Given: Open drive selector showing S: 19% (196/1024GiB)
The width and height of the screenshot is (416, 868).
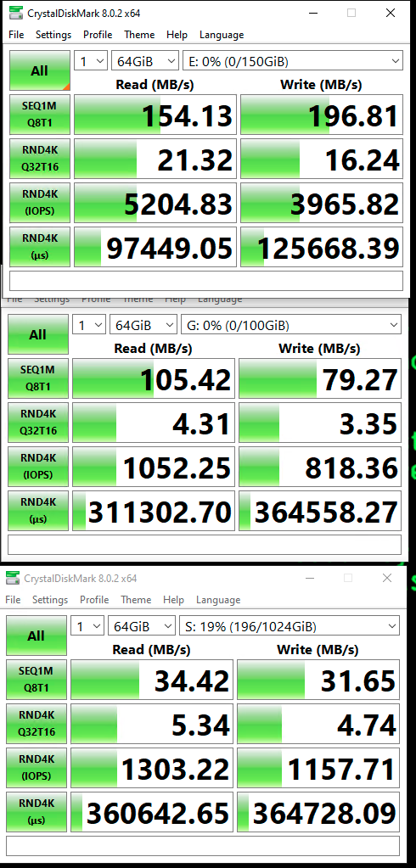Looking at the screenshot, I should click(290, 626).
